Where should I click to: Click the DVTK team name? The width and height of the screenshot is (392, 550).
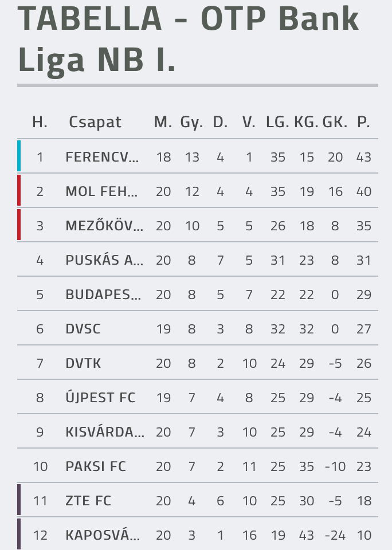pyautogui.click(x=83, y=363)
